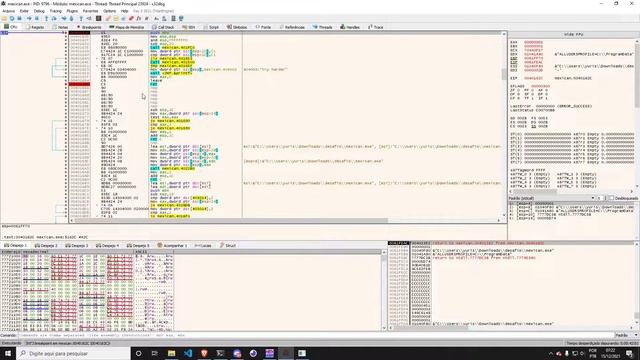Open the Functions fx toolbar icon
The height and width of the screenshot is (360, 640).
(x=139, y=18)
